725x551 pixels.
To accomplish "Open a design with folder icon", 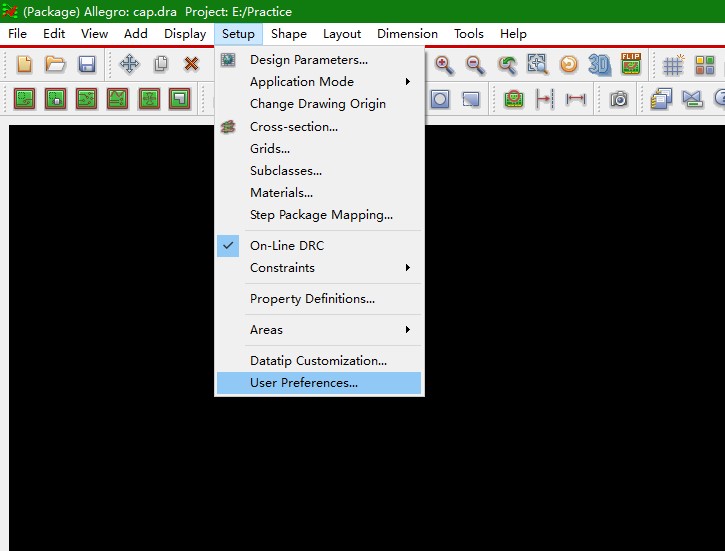I will (55, 64).
